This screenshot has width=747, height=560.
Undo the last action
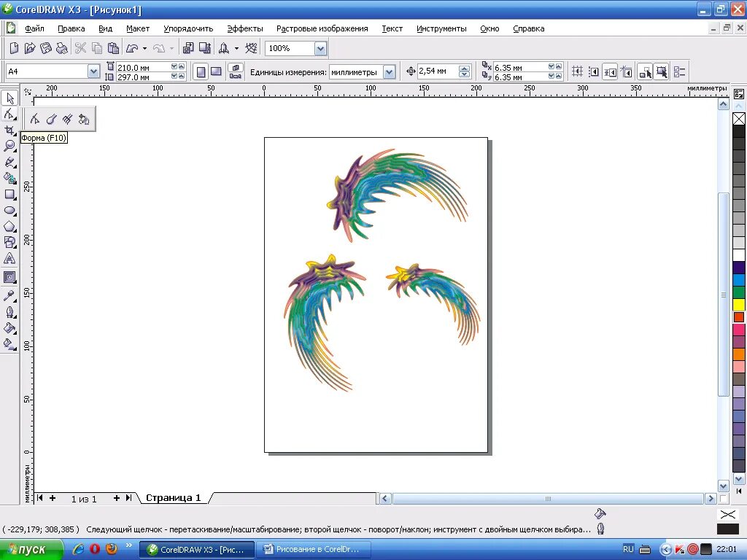tap(132, 48)
